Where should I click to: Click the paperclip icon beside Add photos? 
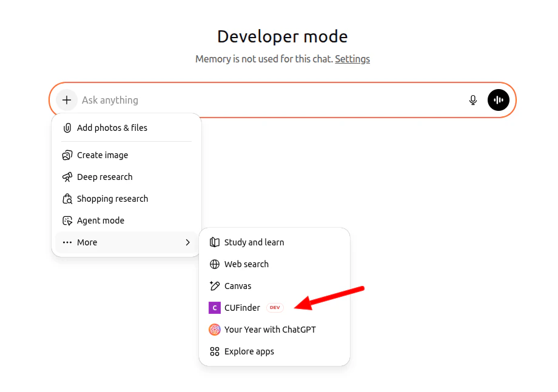pyautogui.click(x=67, y=128)
